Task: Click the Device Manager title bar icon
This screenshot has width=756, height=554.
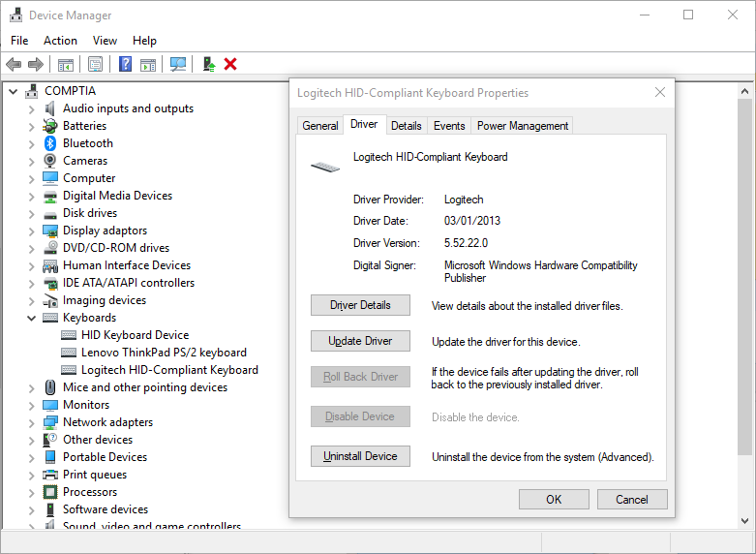Action: pyautogui.click(x=15, y=15)
